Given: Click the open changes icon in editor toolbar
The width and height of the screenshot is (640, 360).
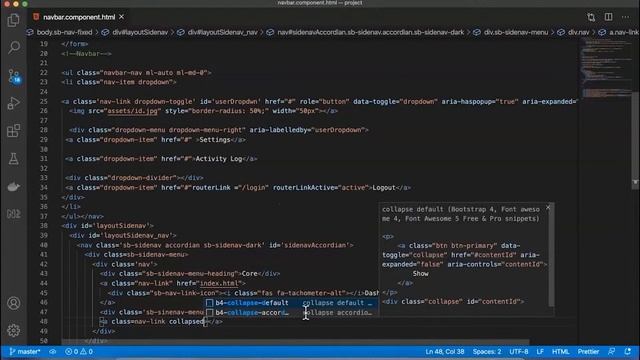Looking at the screenshot, I should click(591, 17).
